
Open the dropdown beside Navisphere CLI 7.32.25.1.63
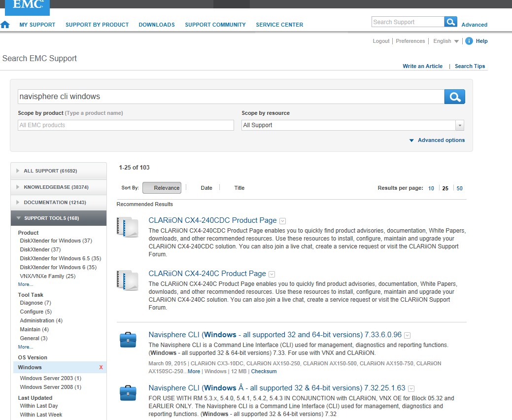(411, 388)
